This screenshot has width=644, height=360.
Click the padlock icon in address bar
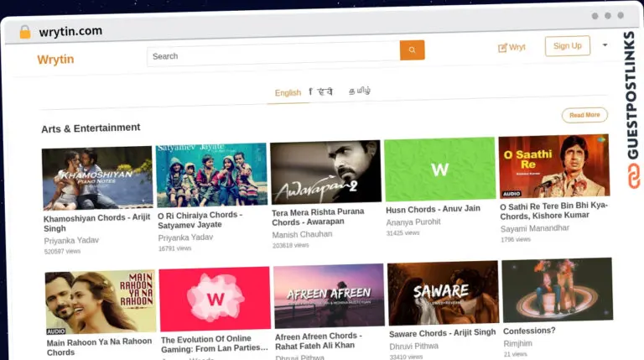(24, 32)
